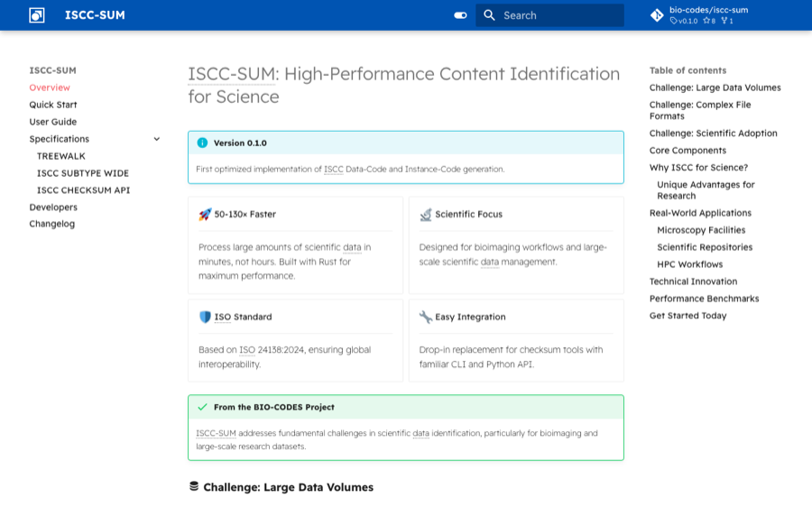
Task: Click the shield icon on ISO Standard
Action: click(x=205, y=317)
